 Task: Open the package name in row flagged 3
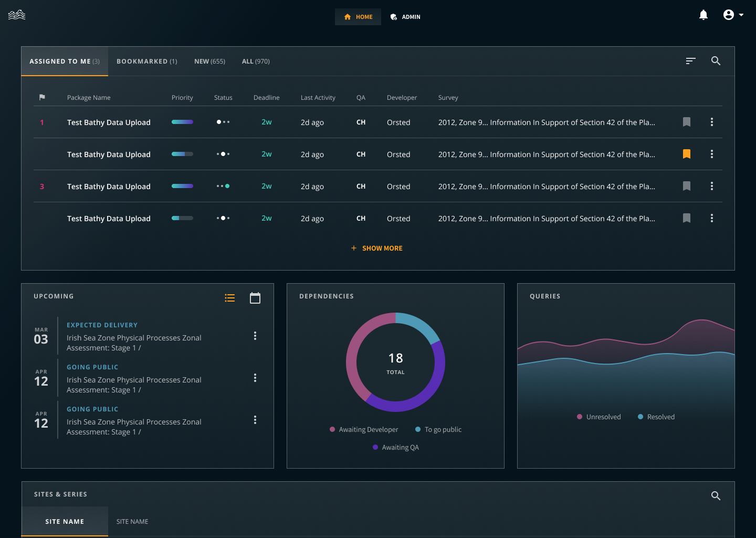(x=109, y=187)
